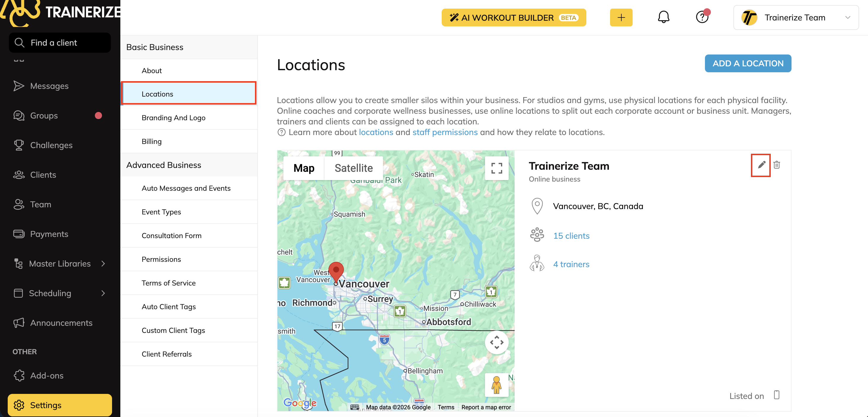Edit the Trainerize Team location with pencil icon
The image size is (868, 417).
click(761, 165)
